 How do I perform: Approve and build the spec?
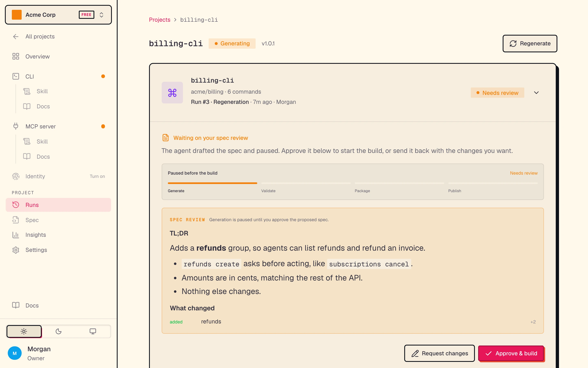coord(511,353)
